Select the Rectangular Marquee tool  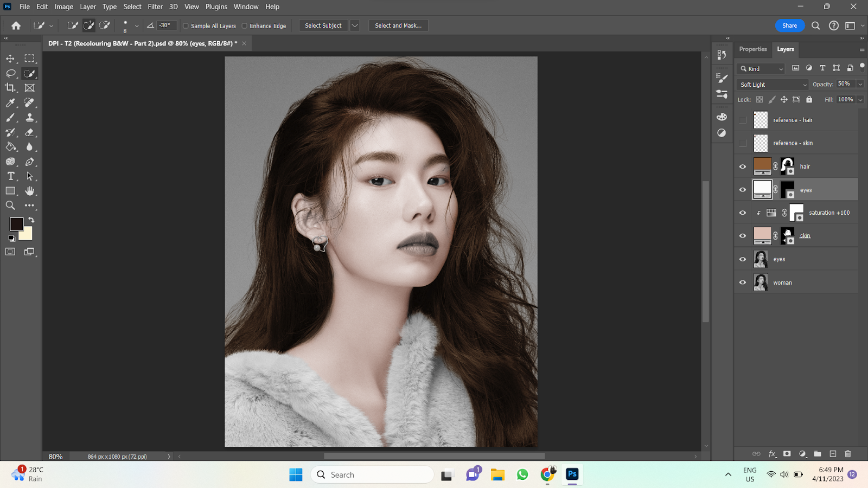tap(30, 59)
